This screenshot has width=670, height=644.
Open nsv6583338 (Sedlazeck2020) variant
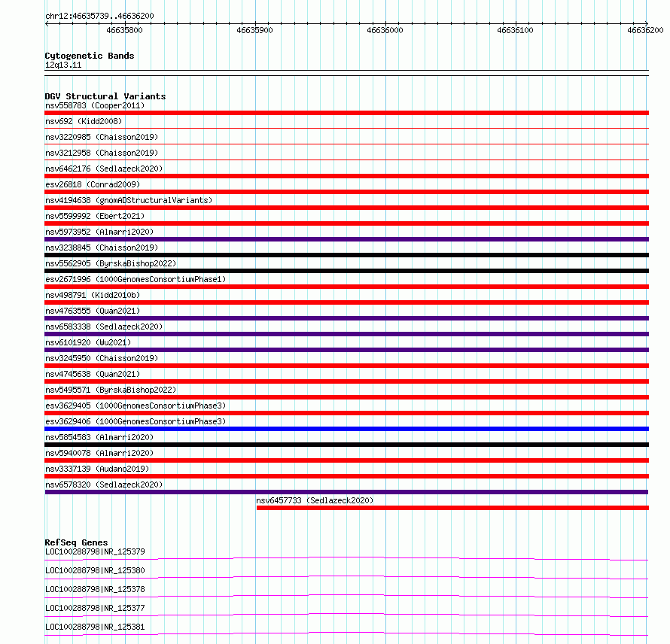pos(104,327)
